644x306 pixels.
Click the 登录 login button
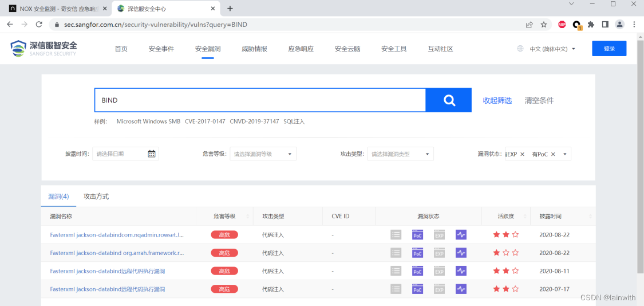coord(609,49)
